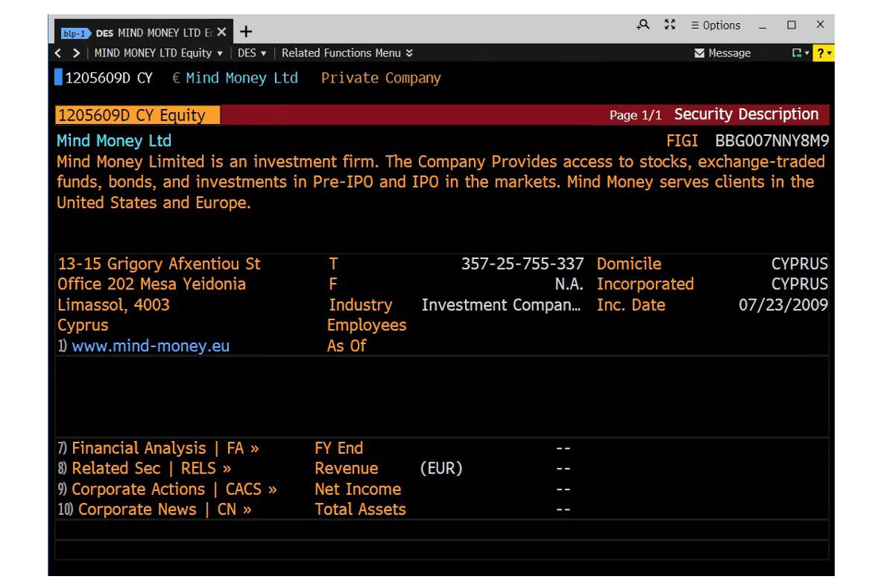This screenshot has width=884, height=588.
Task: Go forward with the right arrow
Action: [x=76, y=53]
